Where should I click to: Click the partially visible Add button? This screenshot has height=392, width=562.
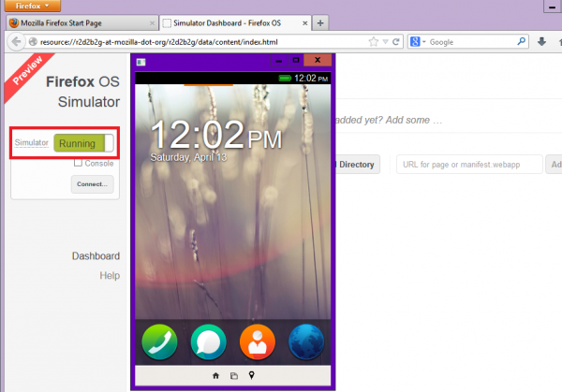[555, 165]
